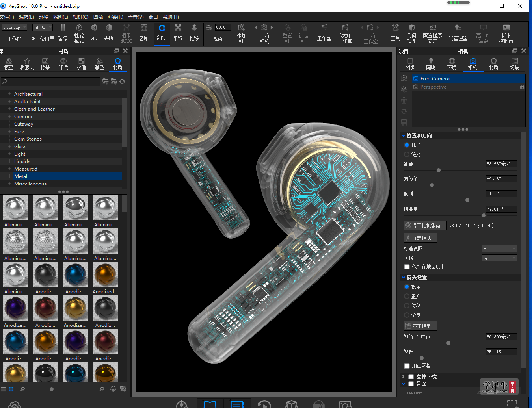The width and height of the screenshot is (532, 408).
Task: Select the Free Camera entry
Action: [x=469, y=79]
